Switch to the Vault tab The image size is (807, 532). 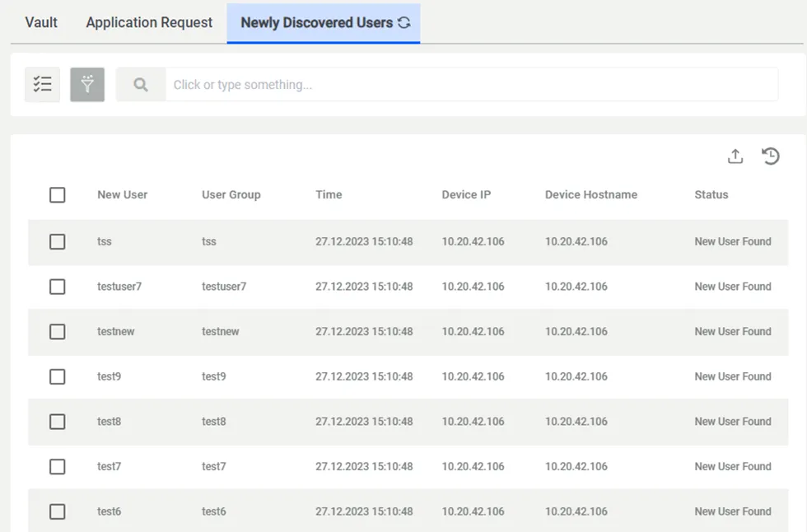(x=41, y=22)
